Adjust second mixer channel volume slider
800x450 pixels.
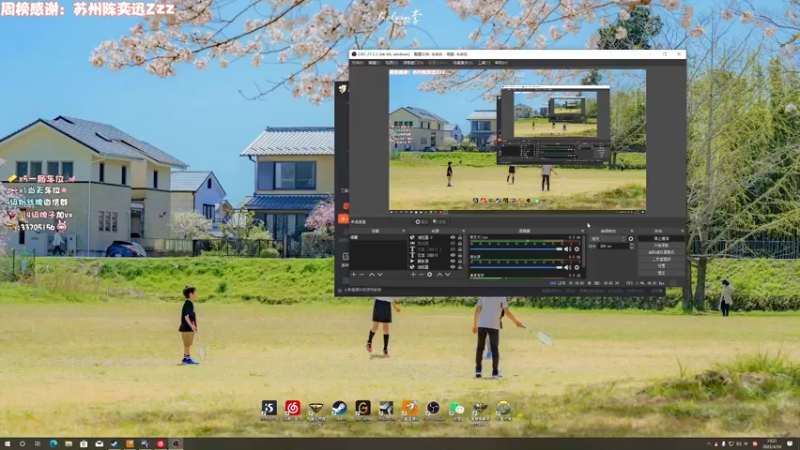516,267
